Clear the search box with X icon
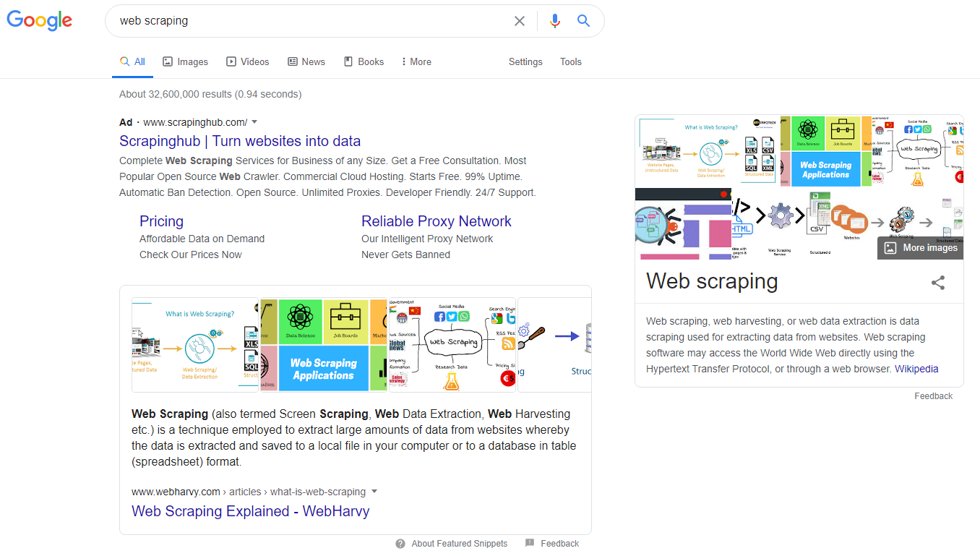This screenshot has height=556, width=980. 520,21
